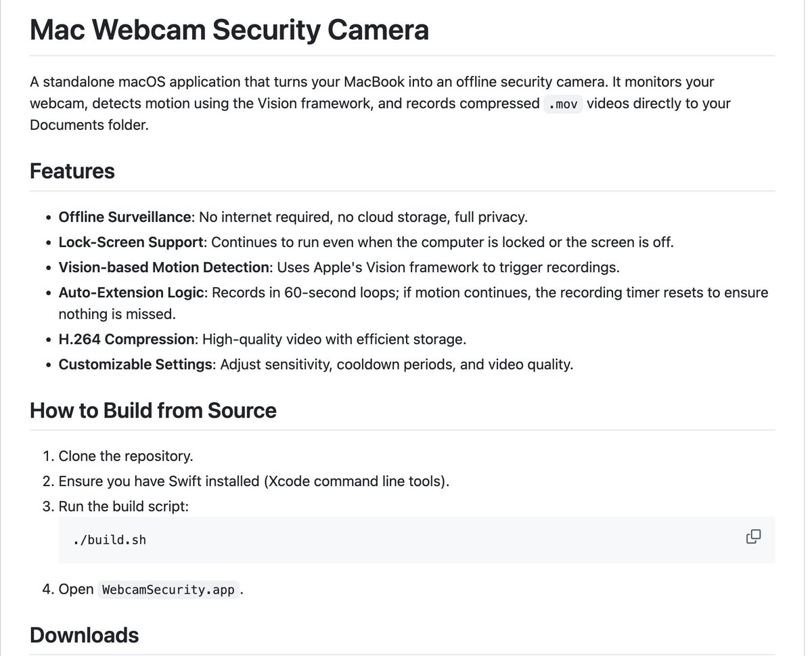Image resolution: width=812 pixels, height=656 pixels.
Task: Click the intro paragraph about standalone macOS application
Action: coord(380,104)
